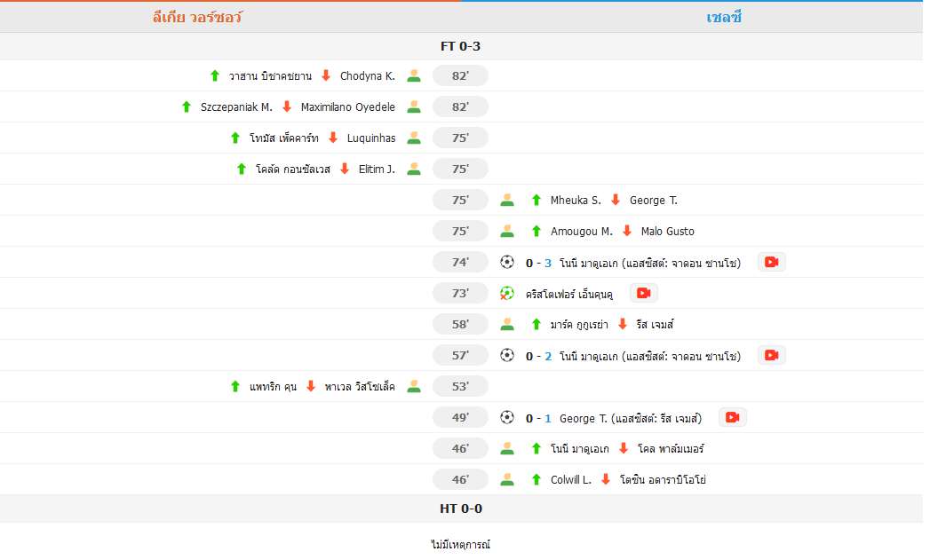
Task: Click the 53' minute badge
Action: (x=460, y=386)
